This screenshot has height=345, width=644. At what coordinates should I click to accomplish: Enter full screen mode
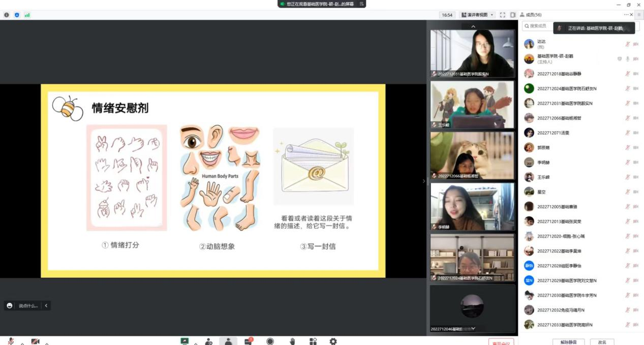(503, 15)
